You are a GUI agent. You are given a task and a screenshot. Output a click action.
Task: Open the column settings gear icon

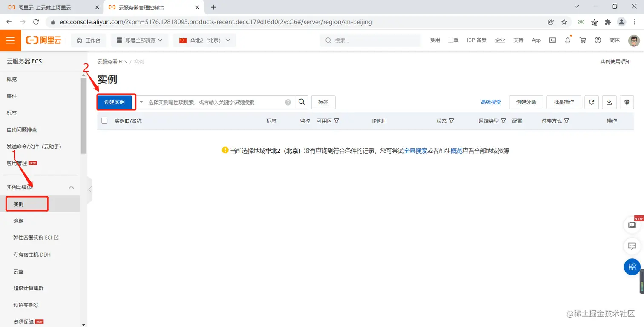tap(627, 102)
